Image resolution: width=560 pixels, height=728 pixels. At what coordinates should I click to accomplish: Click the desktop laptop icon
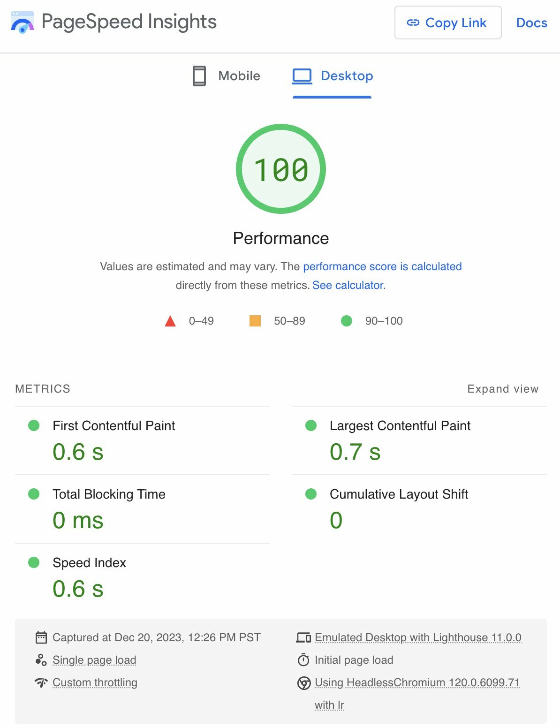[x=302, y=76]
